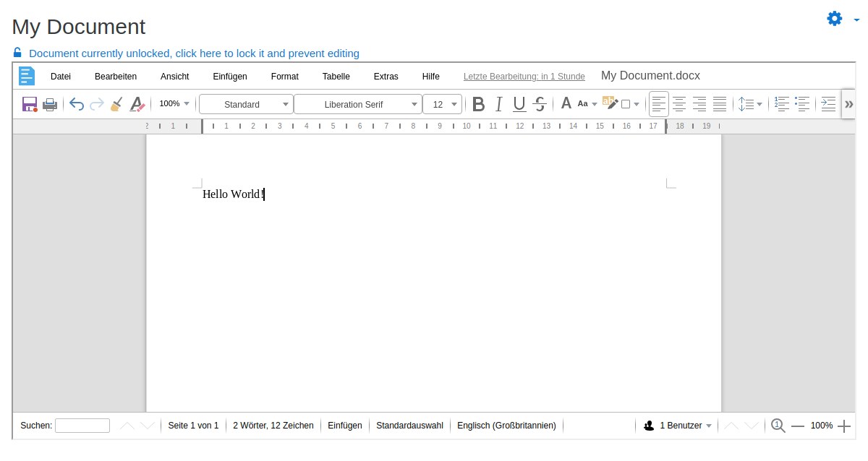Open the Bearbeiten menu

[116, 76]
